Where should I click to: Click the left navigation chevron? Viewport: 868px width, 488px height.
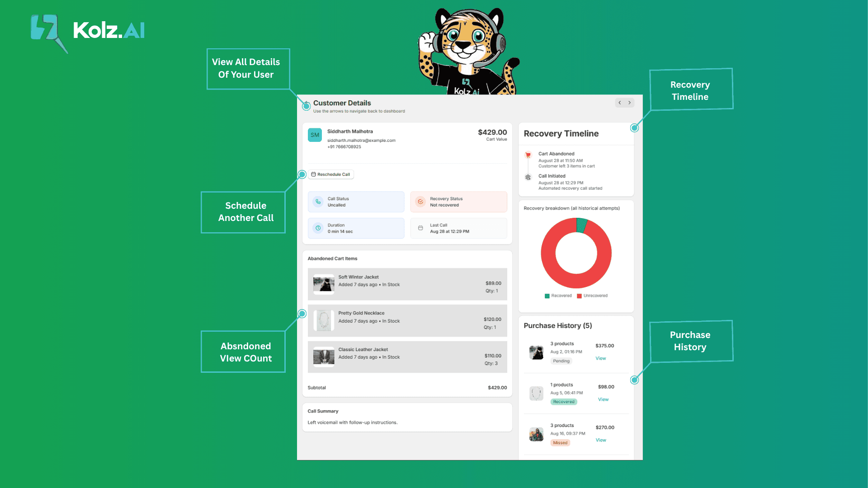point(619,103)
